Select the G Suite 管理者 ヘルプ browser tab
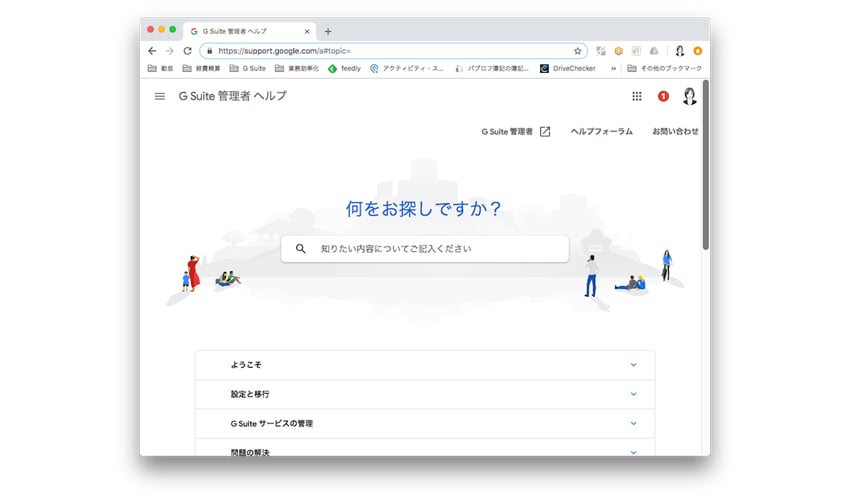This screenshot has height=500, width=850. pos(249,31)
